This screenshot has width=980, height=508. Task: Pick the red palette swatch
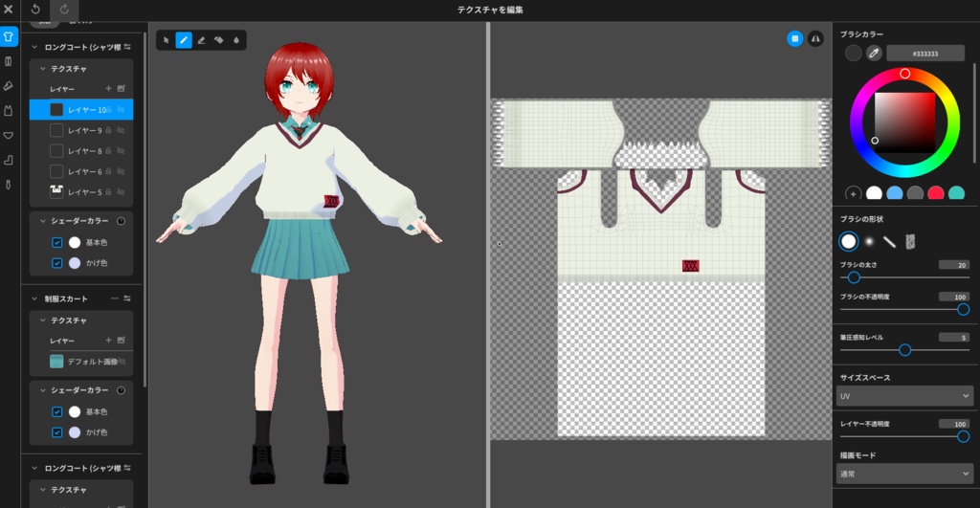point(936,193)
